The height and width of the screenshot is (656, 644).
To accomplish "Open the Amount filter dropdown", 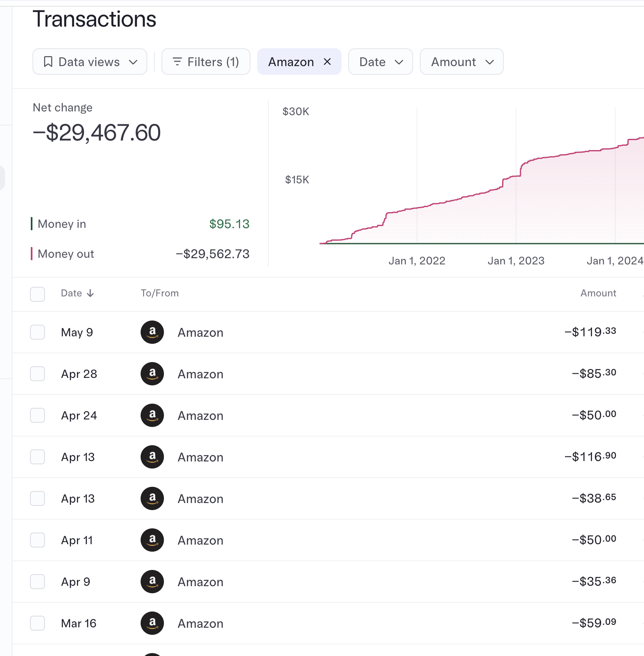I will pos(462,62).
